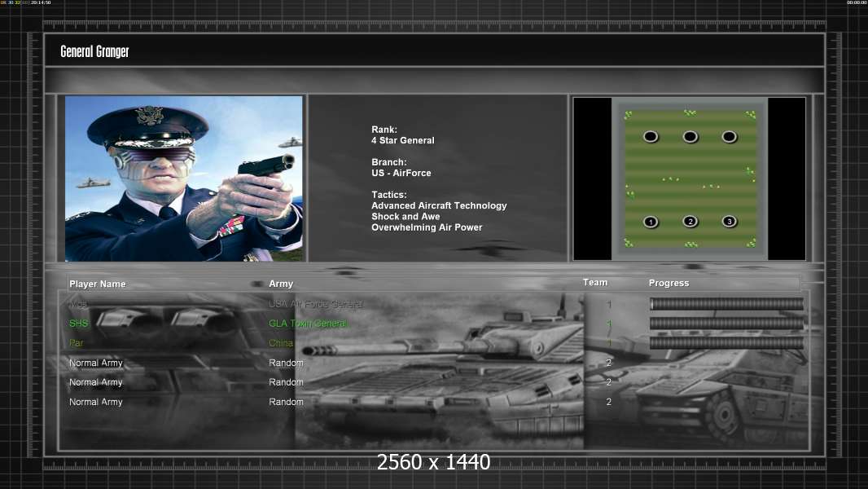Click the blank start marker directly above marker 2

[690, 136]
